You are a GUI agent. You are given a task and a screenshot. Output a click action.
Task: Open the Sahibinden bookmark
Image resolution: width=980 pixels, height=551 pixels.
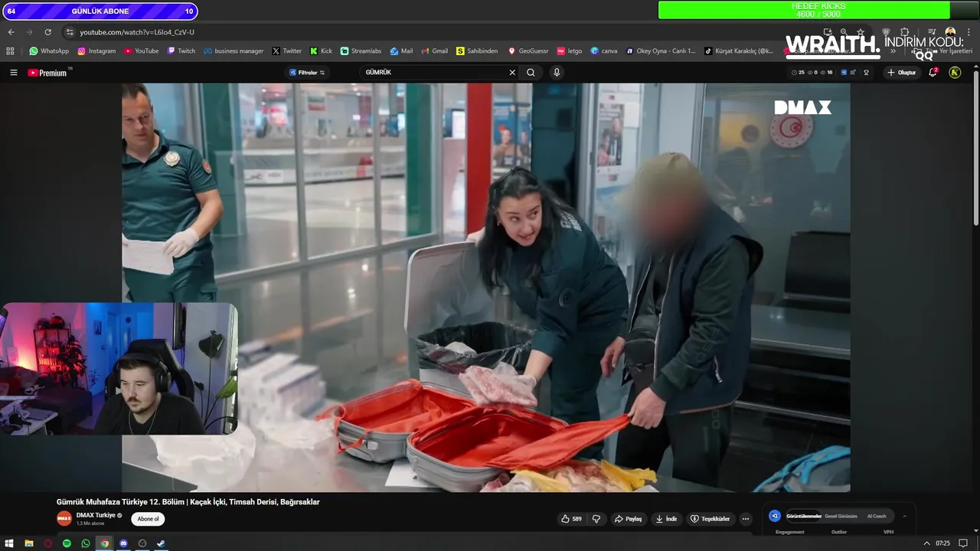[x=477, y=51]
